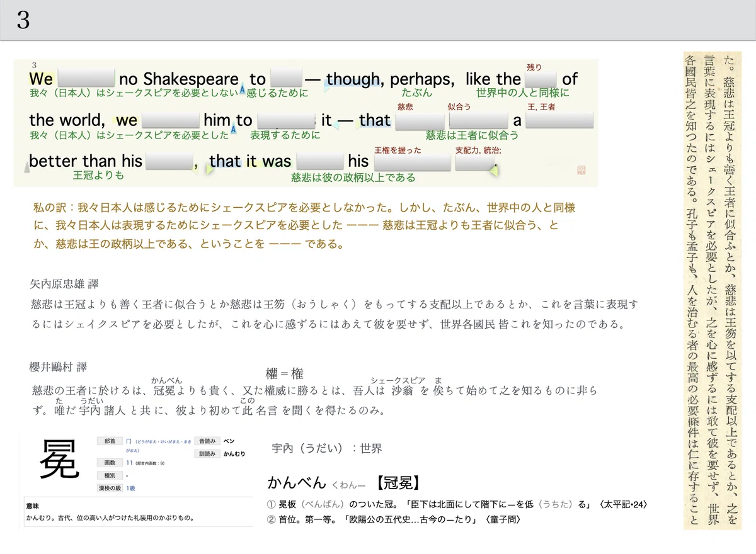Image resolution: width=756 pixels, height=554 pixels.
Task: Click the note 權＝権
Action: (x=286, y=375)
